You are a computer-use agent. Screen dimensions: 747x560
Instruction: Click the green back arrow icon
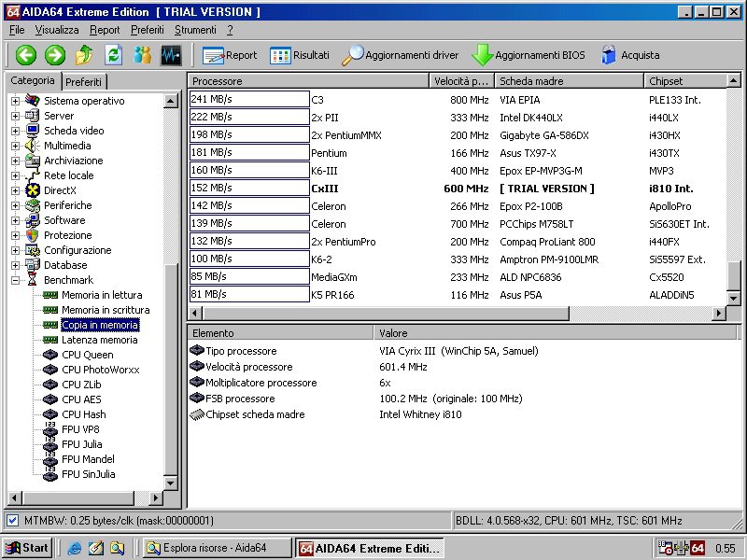pyautogui.click(x=25, y=55)
